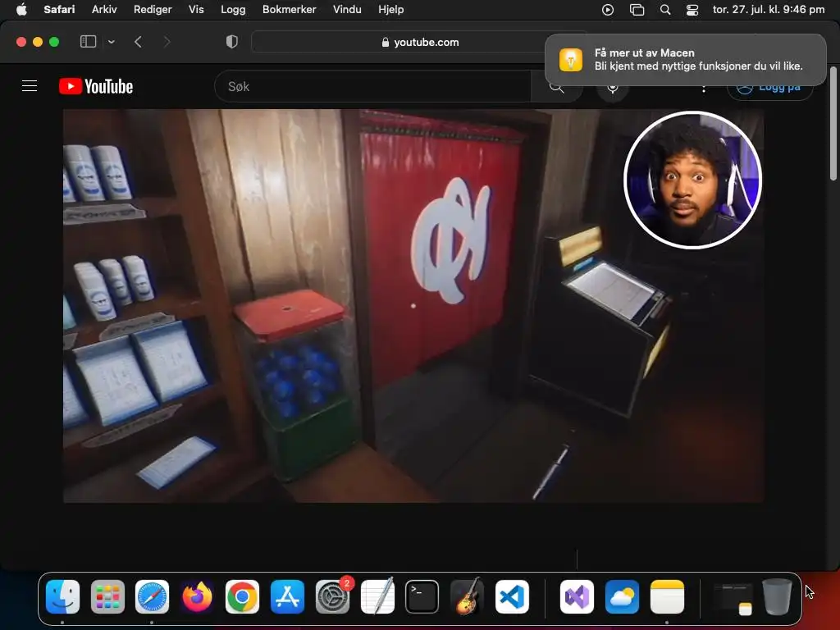Launch Google Chrome from the Dock
The image size is (840, 630).
[242, 597]
